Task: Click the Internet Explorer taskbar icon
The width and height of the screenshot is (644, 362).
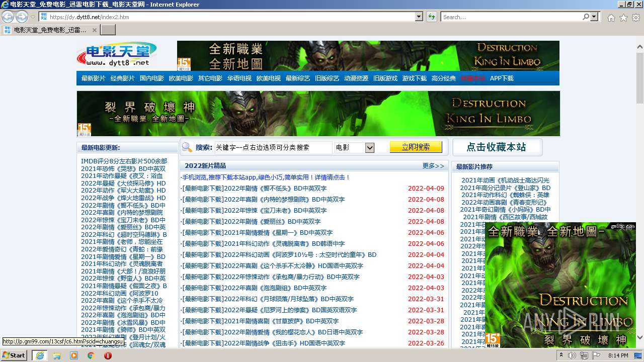Action: [40, 355]
